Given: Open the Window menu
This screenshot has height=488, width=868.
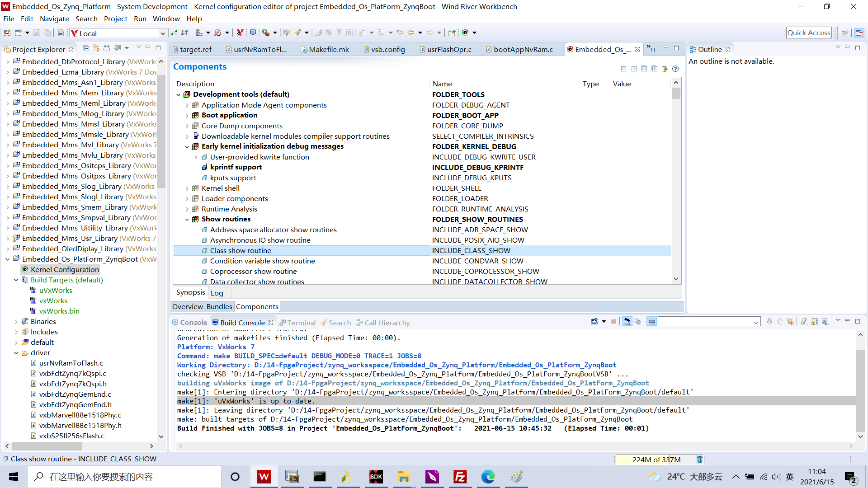Looking at the screenshot, I should pos(166,19).
